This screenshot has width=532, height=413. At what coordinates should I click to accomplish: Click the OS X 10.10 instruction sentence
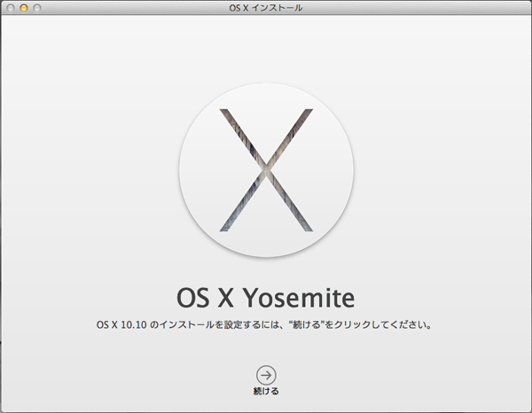pyautogui.click(x=264, y=325)
